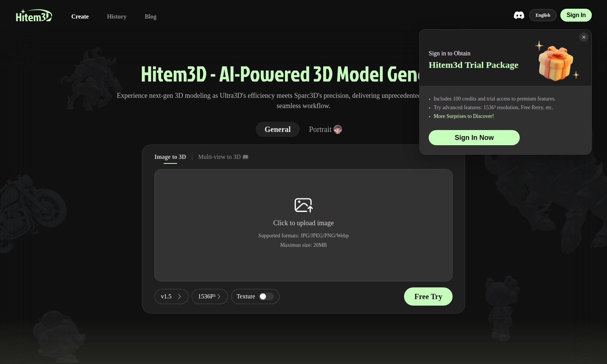Open the History page
Image resolution: width=607 pixels, height=364 pixels.
(x=116, y=16)
